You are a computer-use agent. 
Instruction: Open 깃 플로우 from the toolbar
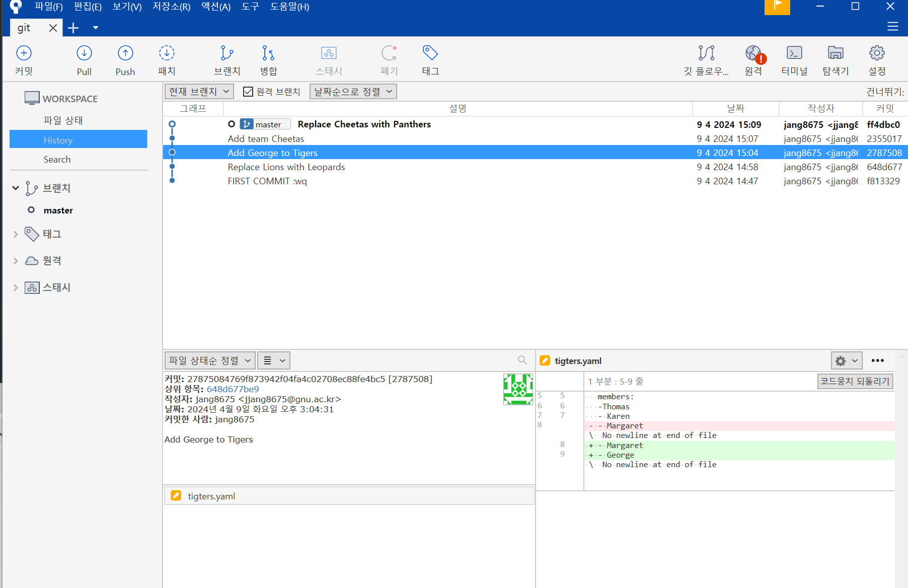(x=706, y=59)
